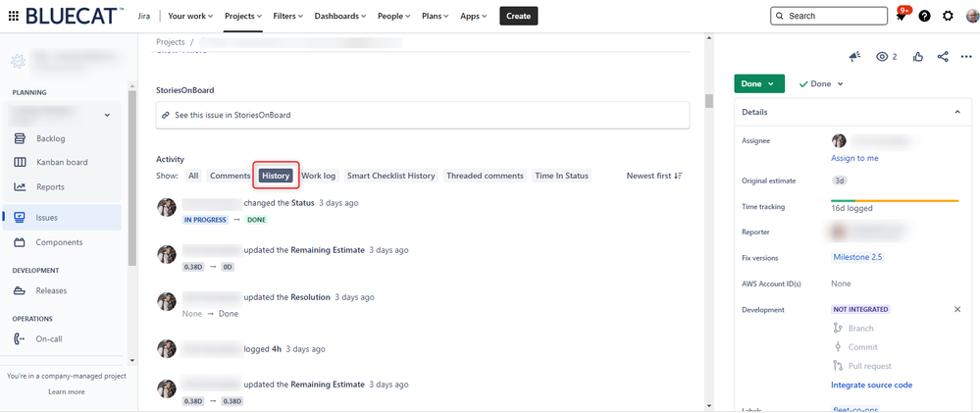Open the user profile avatar
Viewport: 980px width, 413px height.
click(x=972, y=17)
